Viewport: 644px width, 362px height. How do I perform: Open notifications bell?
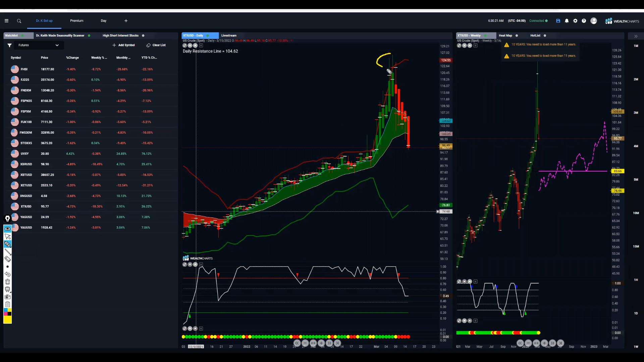tap(567, 21)
